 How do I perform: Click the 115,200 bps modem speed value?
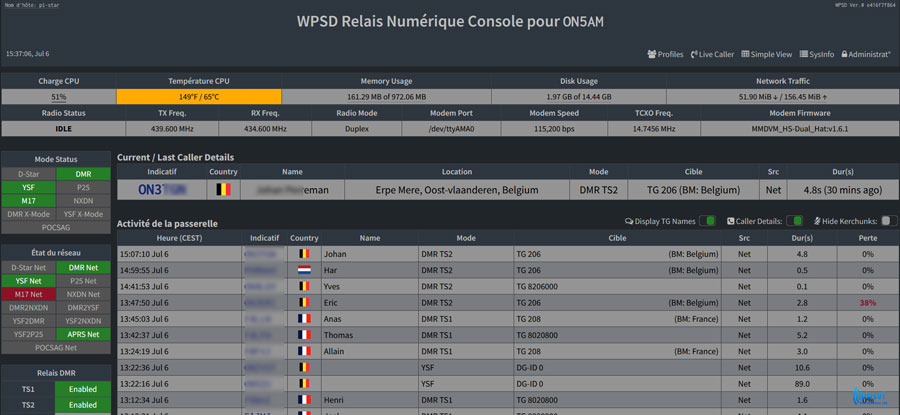pos(554,129)
